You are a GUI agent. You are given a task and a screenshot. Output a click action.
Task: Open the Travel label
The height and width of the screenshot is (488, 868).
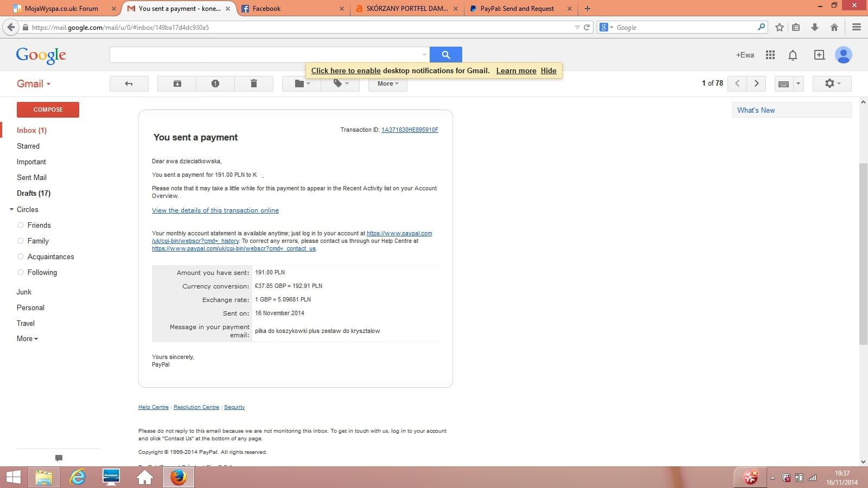click(25, 323)
